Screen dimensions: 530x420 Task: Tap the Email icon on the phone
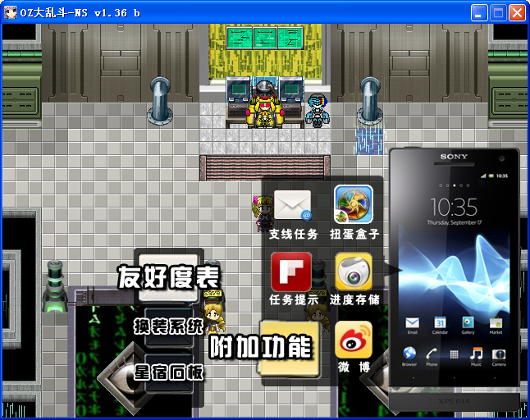412,323
